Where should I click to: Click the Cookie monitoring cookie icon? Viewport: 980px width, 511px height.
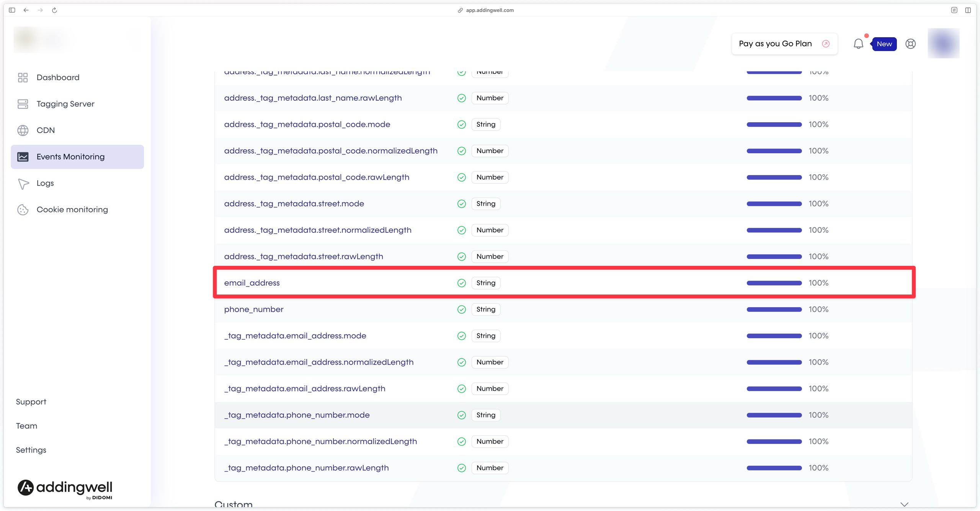click(x=23, y=210)
